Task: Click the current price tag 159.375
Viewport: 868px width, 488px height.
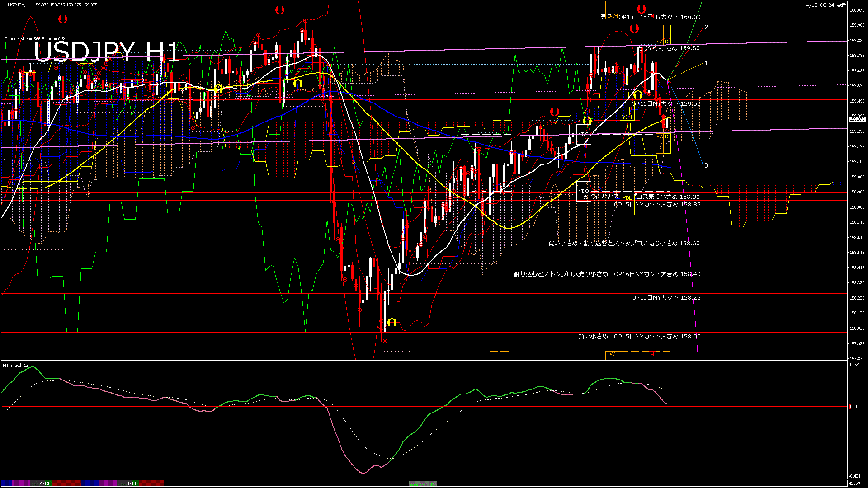Action: tap(857, 119)
